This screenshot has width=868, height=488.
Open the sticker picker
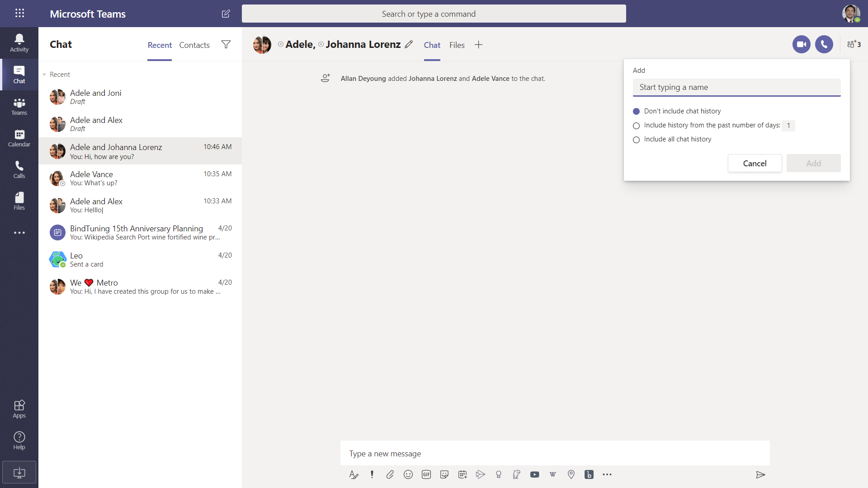pos(444,474)
